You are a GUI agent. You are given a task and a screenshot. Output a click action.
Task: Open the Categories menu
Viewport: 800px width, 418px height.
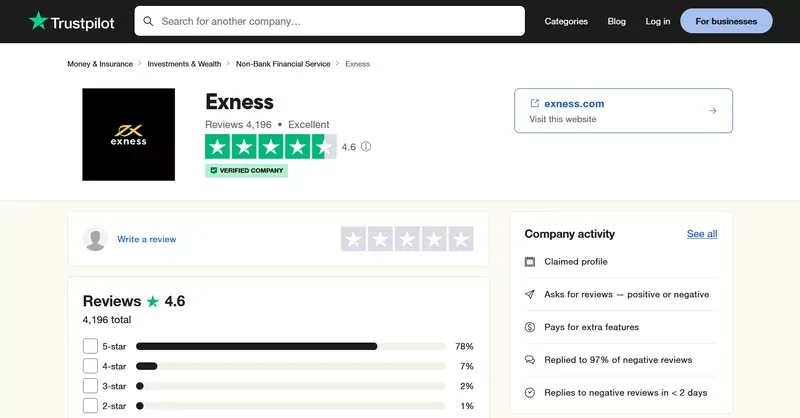click(566, 21)
